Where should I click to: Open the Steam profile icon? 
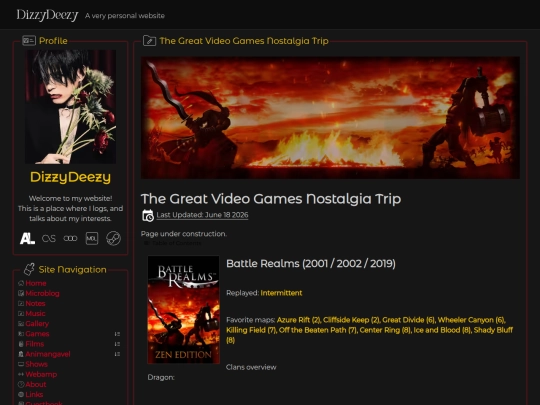pos(113,238)
